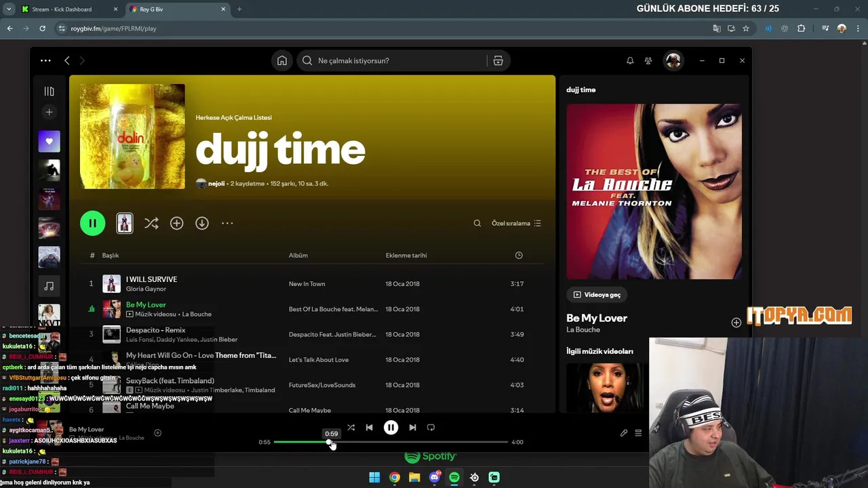Open the Spotify notifications bell
Viewport: 868px width, 488px height.
630,61
